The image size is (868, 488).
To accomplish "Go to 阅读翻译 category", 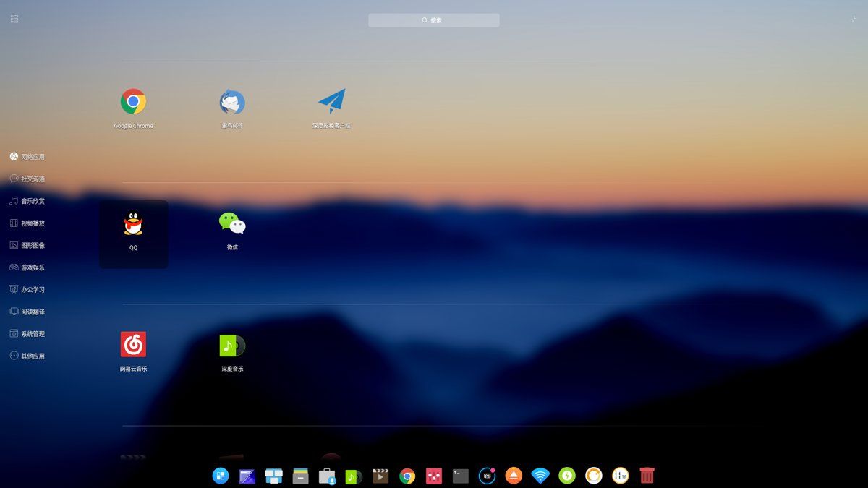I will coord(27,312).
